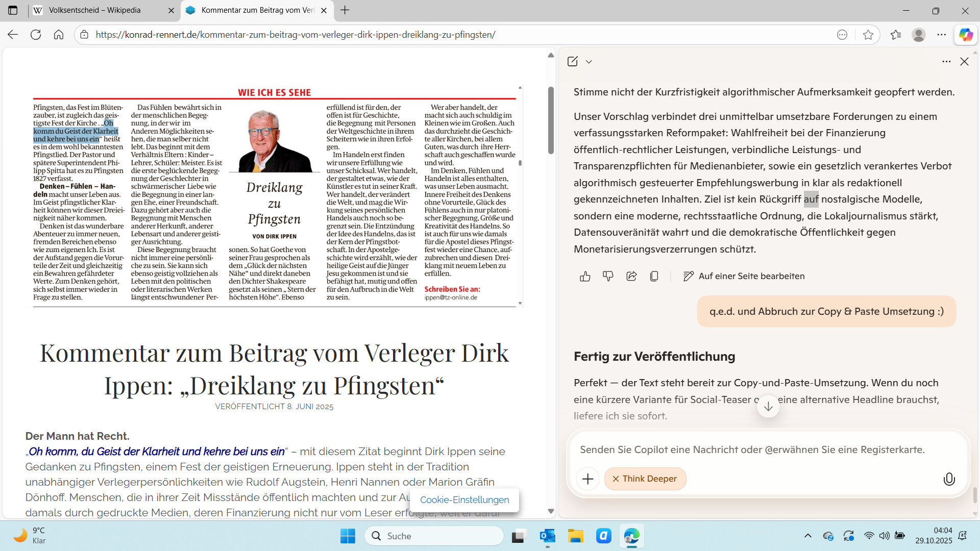
Task: Close the Copilot side pane
Action: tap(964, 61)
